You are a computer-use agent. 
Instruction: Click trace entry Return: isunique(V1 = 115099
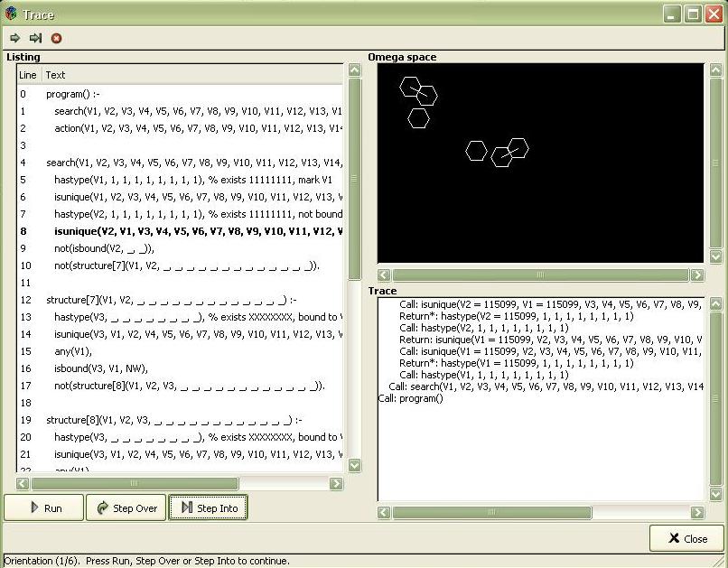coord(551,340)
